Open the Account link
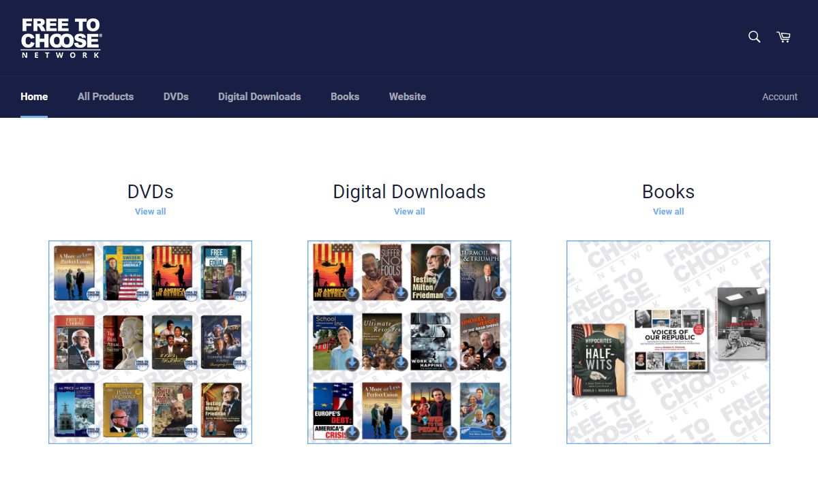Viewport: 818px width, 504px height. [x=780, y=97]
